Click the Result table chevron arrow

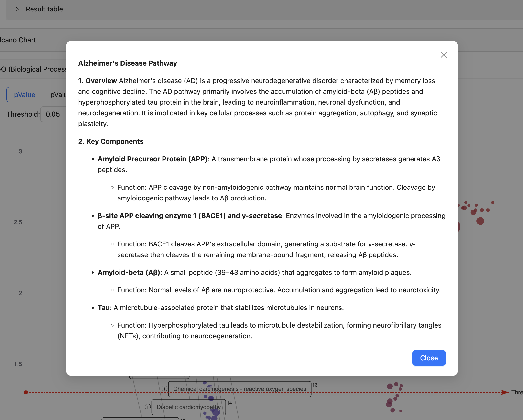pyautogui.click(x=17, y=9)
